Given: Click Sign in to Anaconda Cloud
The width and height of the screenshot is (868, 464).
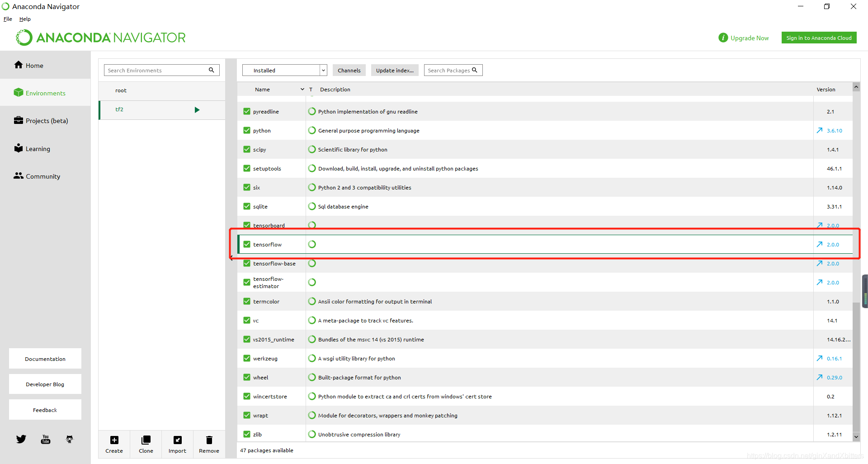Looking at the screenshot, I should (819, 38).
